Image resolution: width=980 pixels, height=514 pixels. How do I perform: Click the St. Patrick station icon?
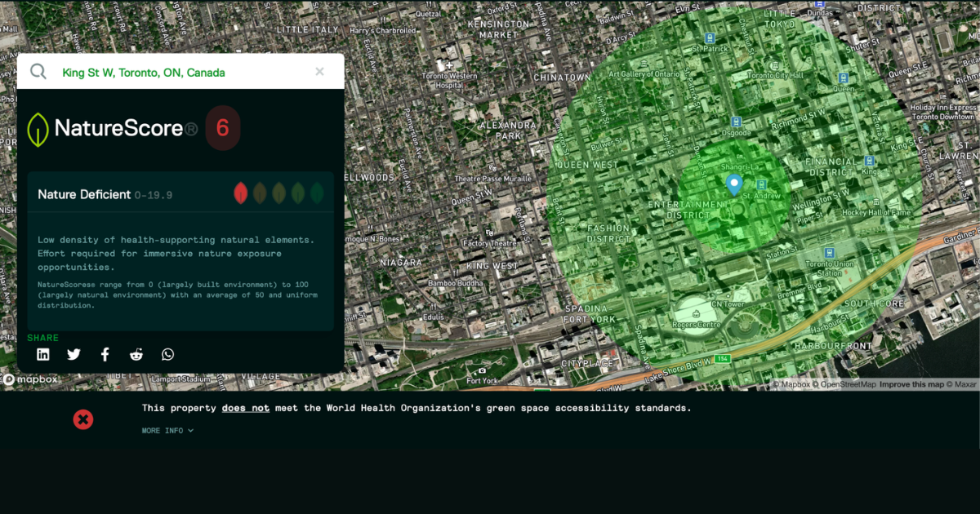pyautogui.click(x=710, y=38)
